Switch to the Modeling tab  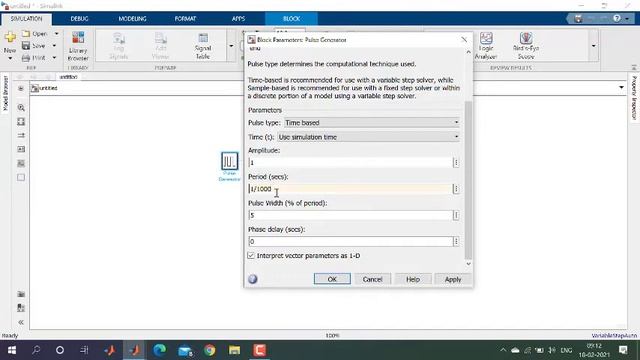pos(132,19)
